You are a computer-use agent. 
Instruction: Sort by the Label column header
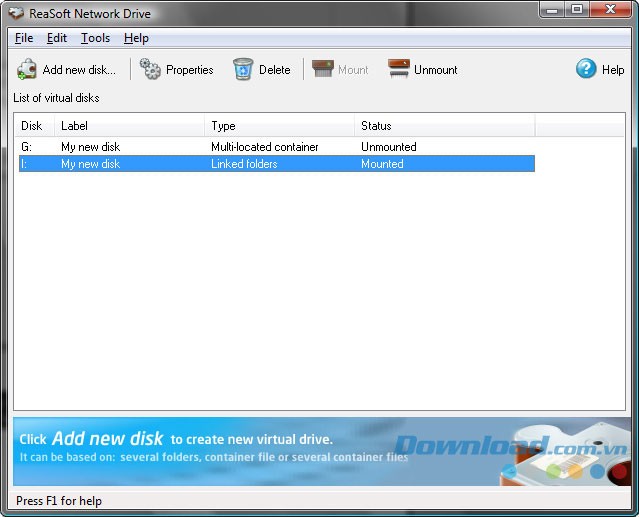pyautogui.click(x=129, y=125)
